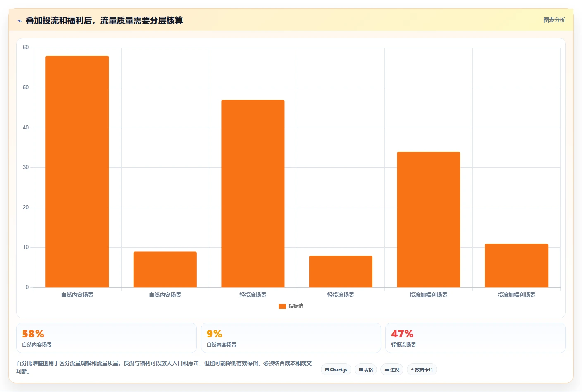Viewport: 582px width, 392px height.
Task: Click the tallest bar reaching 58
Action: (77, 172)
